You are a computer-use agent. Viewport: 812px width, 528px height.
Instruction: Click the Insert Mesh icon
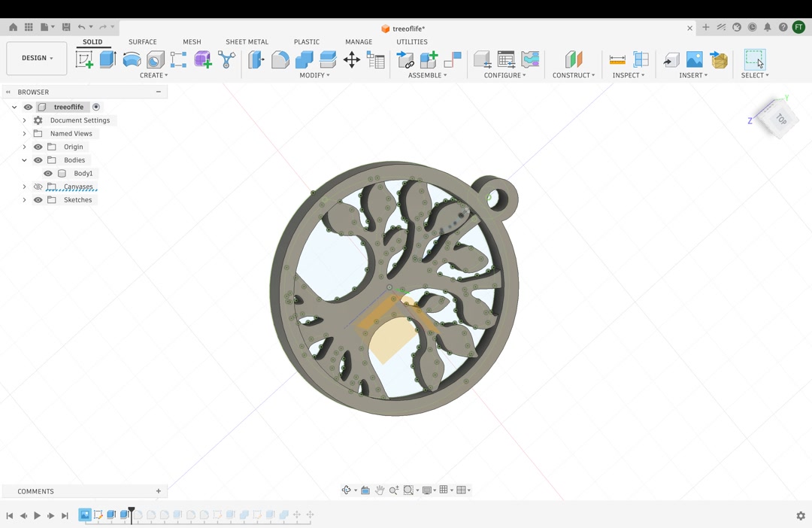tap(719, 59)
